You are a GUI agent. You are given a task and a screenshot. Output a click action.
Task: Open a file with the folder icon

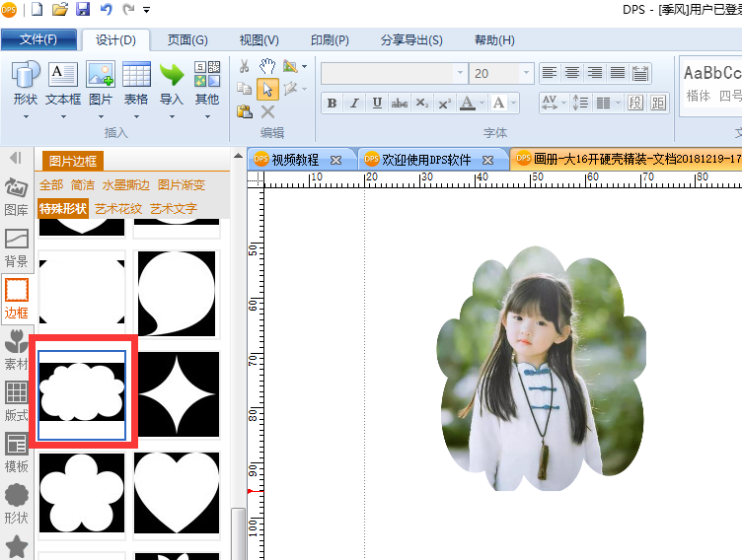pyautogui.click(x=60, y=9)
